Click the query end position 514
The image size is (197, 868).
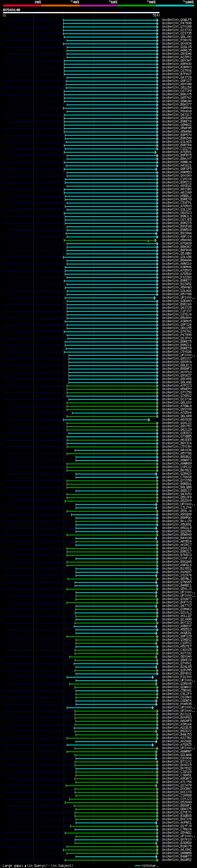[155, 15]
